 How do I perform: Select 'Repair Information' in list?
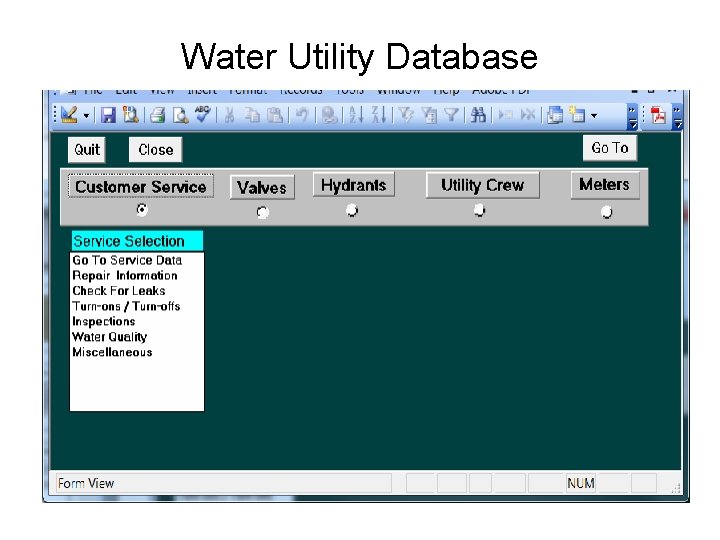coord(137,276)
